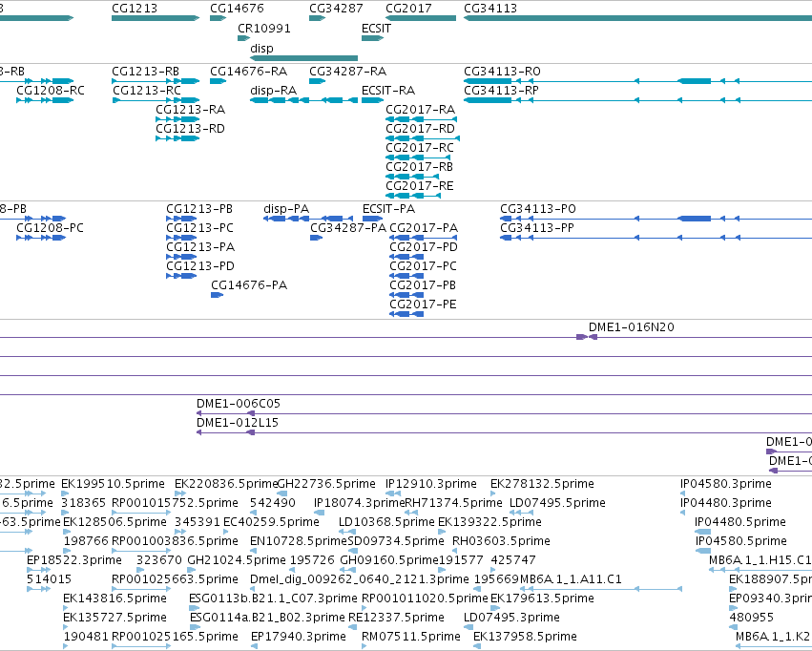Viewport: 812px width, 651px height.
Task: Select the CR10991 gene label
Action: tap(264, 29)
